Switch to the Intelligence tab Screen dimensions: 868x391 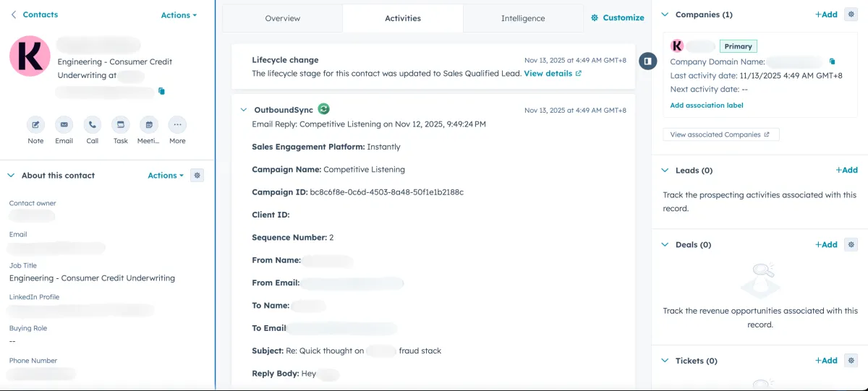click(x=523, y=18)
